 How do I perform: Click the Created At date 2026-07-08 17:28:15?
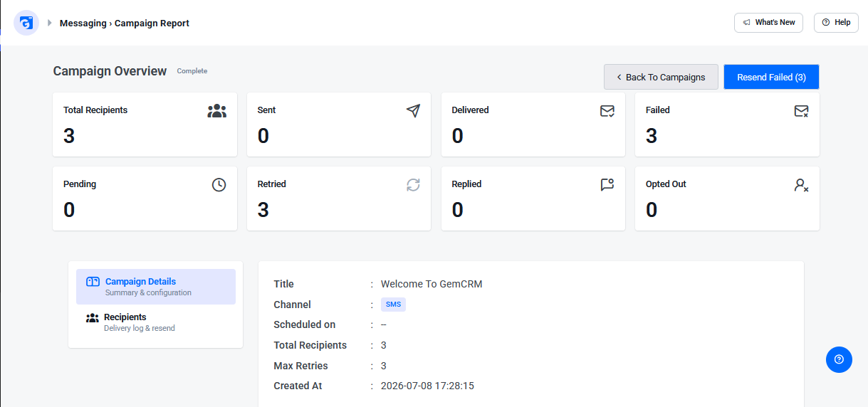point(427,386)
